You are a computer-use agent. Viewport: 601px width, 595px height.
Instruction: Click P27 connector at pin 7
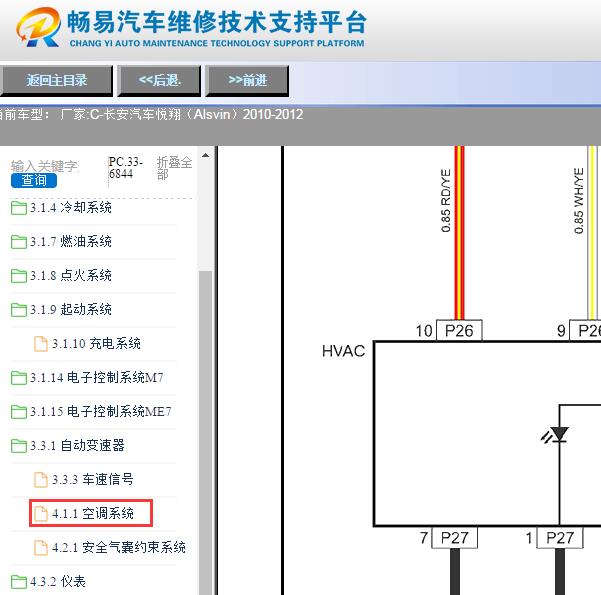pyautogui.click(x=455, y=538)
